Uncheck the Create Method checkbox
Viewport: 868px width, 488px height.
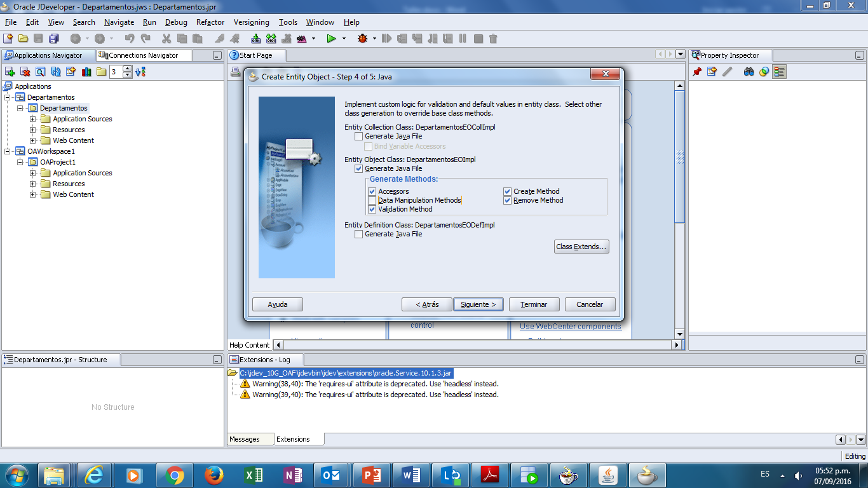(508, 191)
